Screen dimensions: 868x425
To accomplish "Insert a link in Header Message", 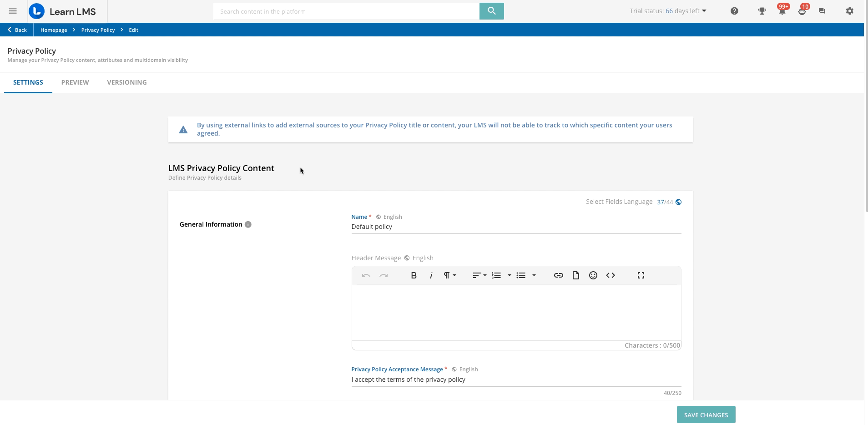I will point(558,275).
